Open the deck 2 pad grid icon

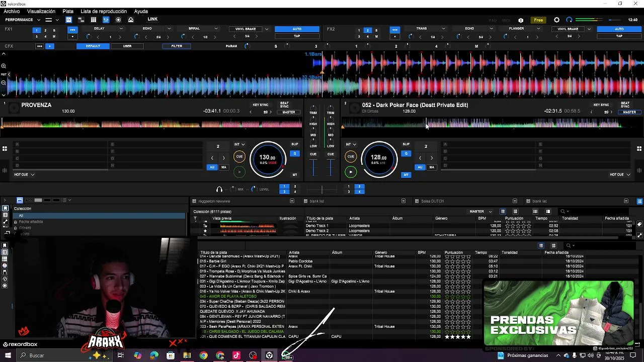click(639, 148)
